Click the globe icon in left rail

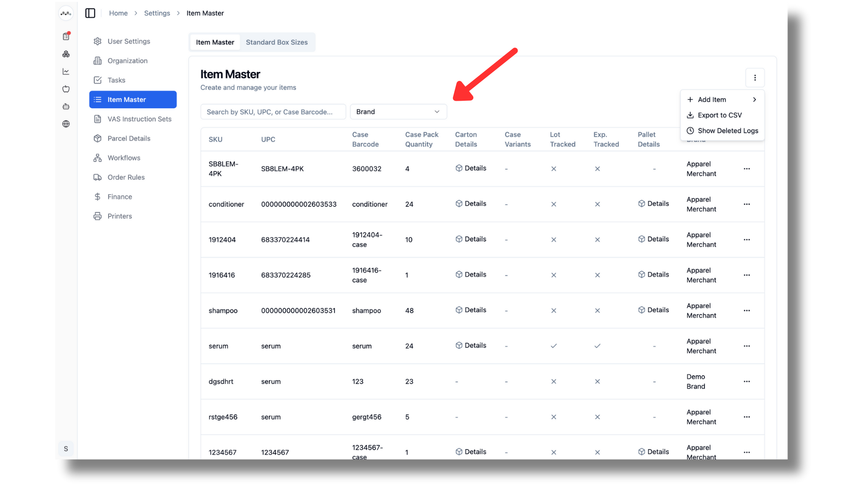coord(66,124)
